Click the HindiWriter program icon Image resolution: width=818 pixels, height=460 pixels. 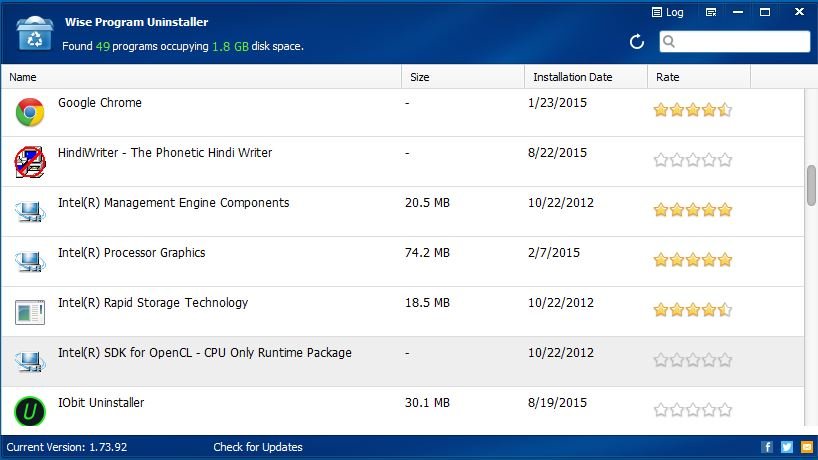point(30,162)
